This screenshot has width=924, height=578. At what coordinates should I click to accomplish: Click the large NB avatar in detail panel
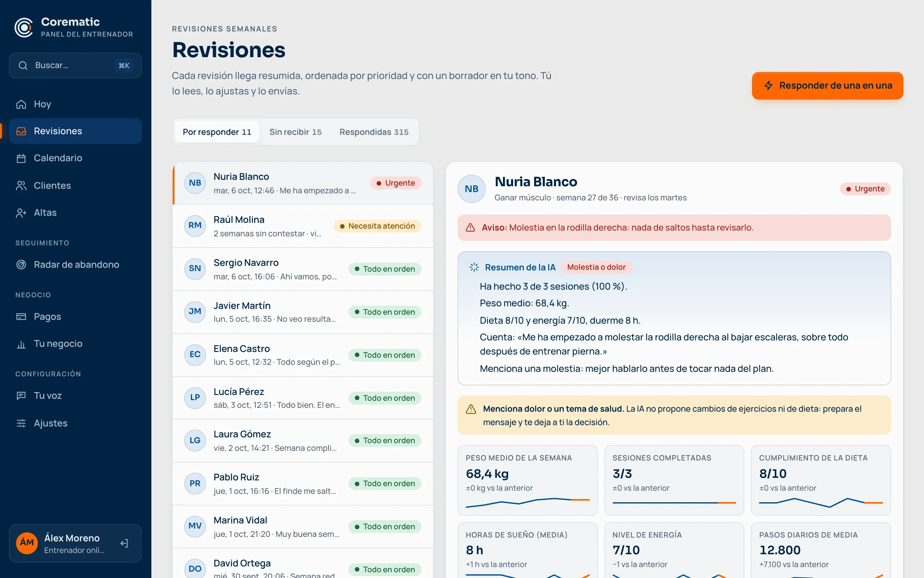point(472,189)
